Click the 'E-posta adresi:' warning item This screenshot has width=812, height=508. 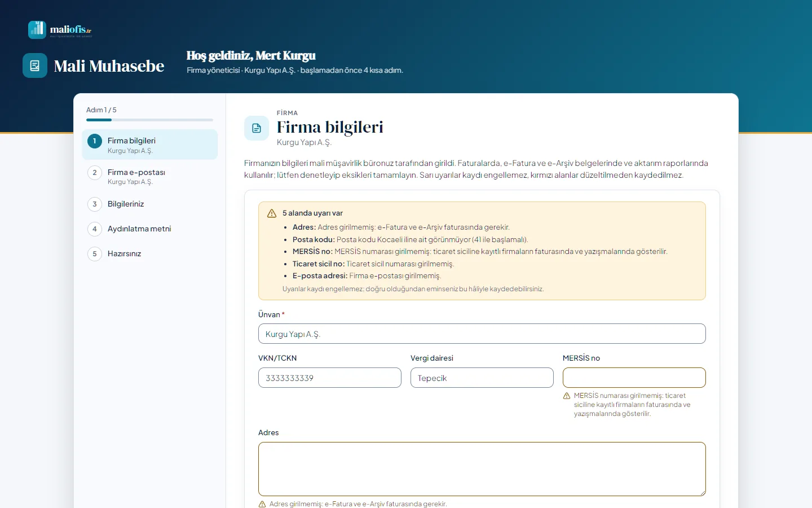click(367, 275)
